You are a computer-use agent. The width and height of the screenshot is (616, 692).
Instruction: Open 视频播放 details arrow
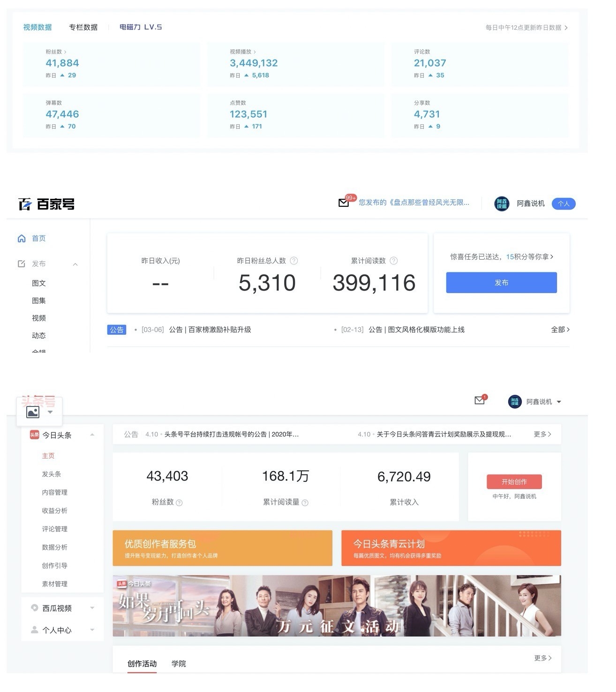click(x=255, y=52)
